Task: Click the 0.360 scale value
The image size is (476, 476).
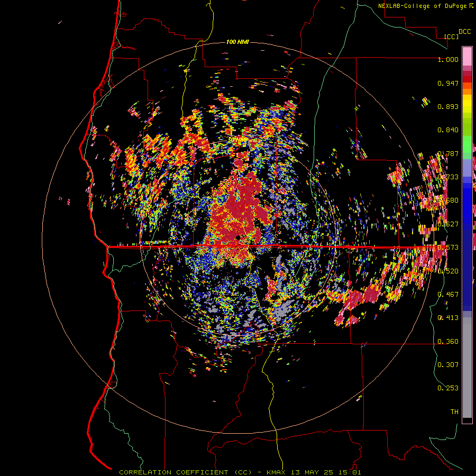Action: pos(448,342)
